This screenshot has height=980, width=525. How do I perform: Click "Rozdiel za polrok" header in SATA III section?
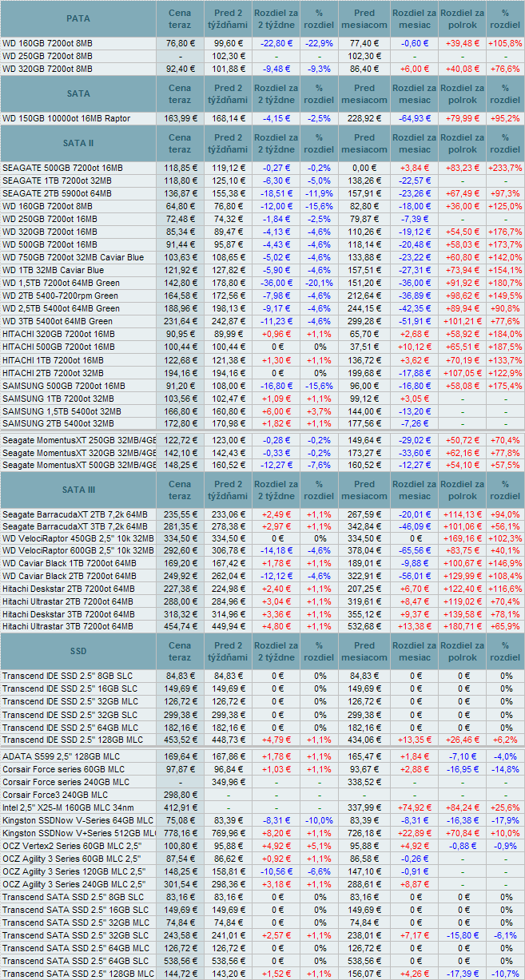[x=462, y=490]
